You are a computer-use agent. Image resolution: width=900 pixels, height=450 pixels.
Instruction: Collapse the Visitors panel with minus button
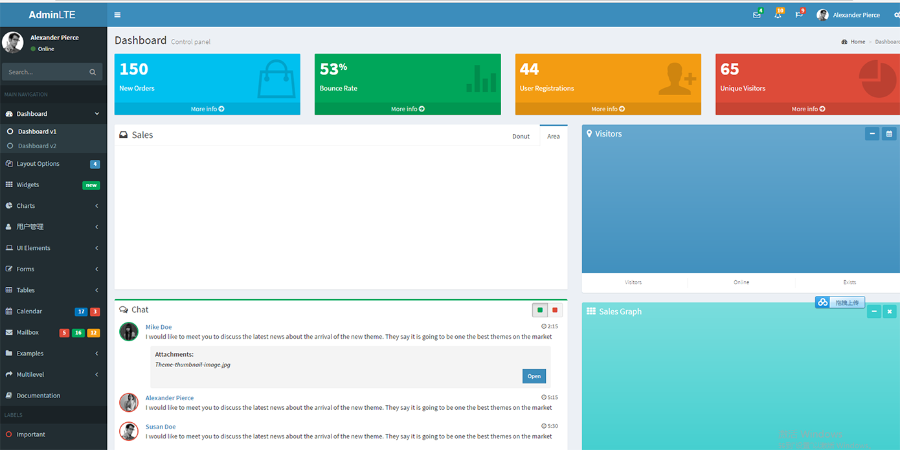[872, 134]
